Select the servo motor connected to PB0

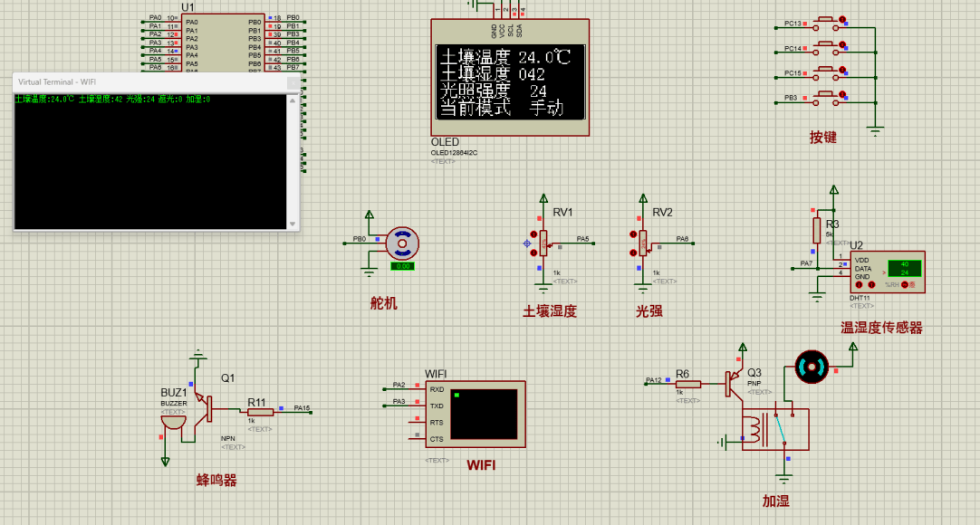pos(400,242)
